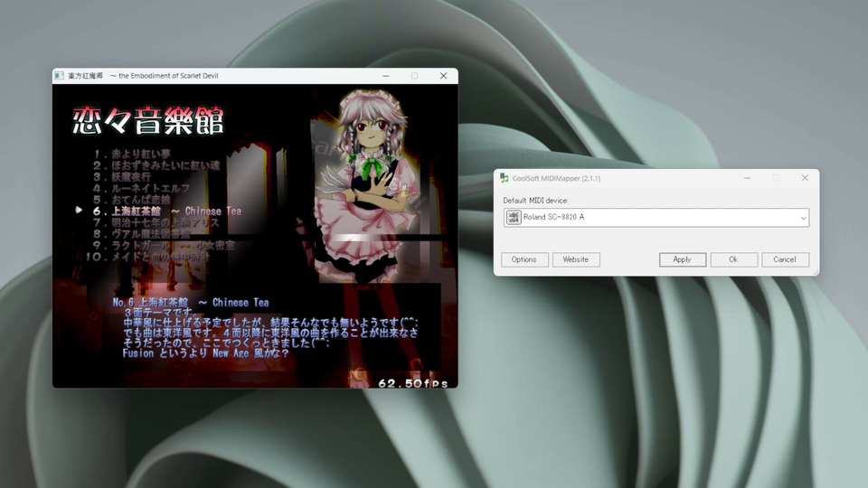Select track 3 妖魔夜行
This screenshot has height=488, width=868.
click(x=122, y=176)
